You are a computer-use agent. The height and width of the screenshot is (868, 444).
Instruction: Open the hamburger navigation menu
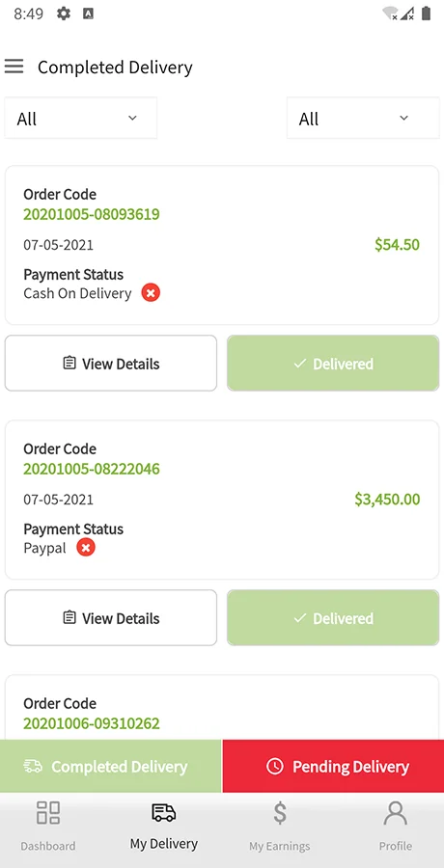tap(14, 67)
